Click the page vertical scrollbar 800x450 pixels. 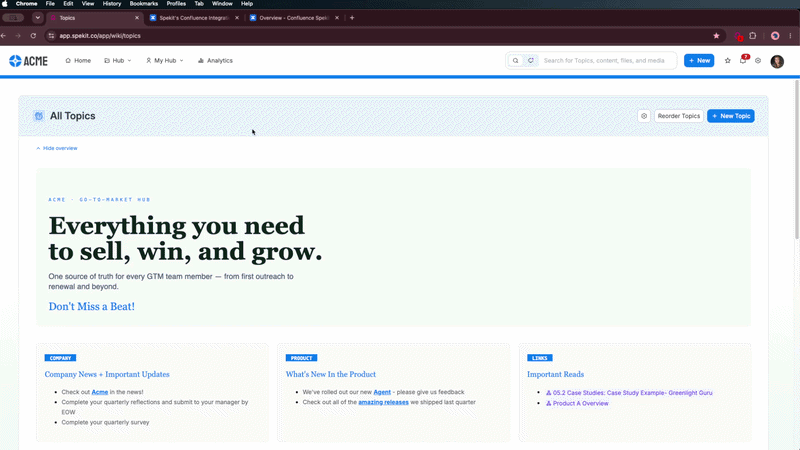pyautogui.click(x=796, y=158)
